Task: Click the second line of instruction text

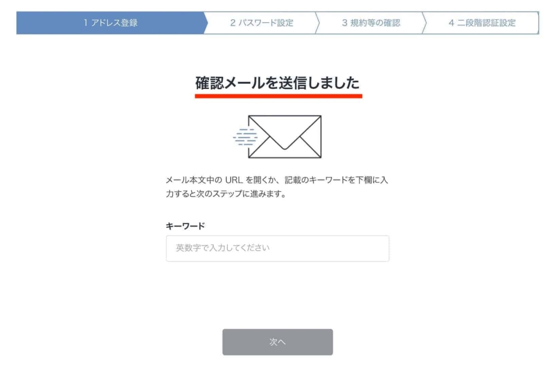Action: pos(226,194)
